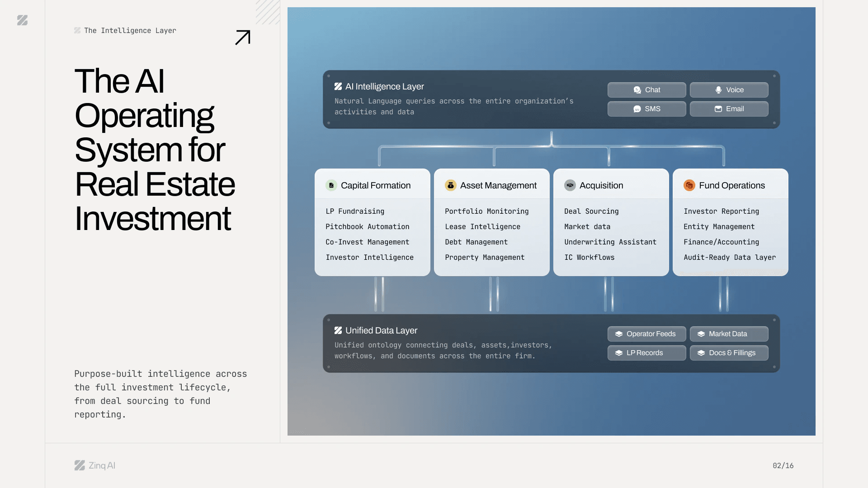This screenshot has height=488, width=868.
Task: Click the Pitchbook Automation item
Action: [x=368, y=227]
